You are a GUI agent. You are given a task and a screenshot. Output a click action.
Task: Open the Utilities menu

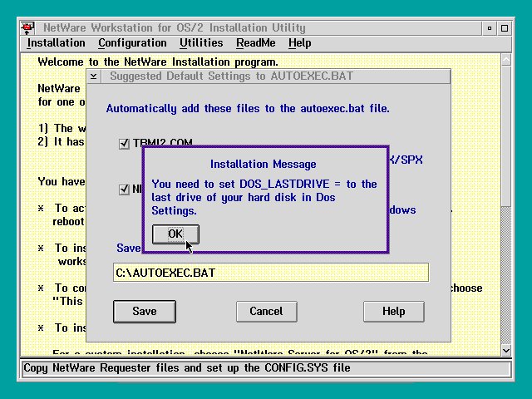click(201, 43)
